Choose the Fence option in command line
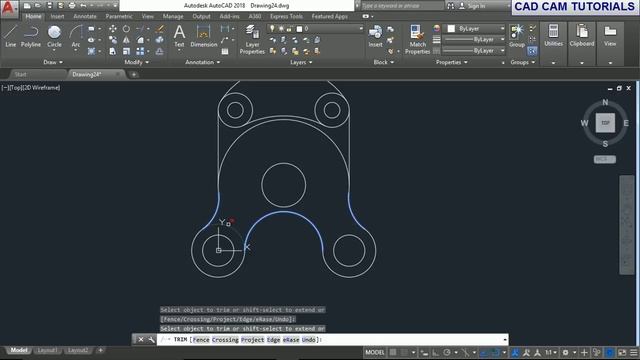The width and height of the screenshot is (640, 360). click(201, 340)
